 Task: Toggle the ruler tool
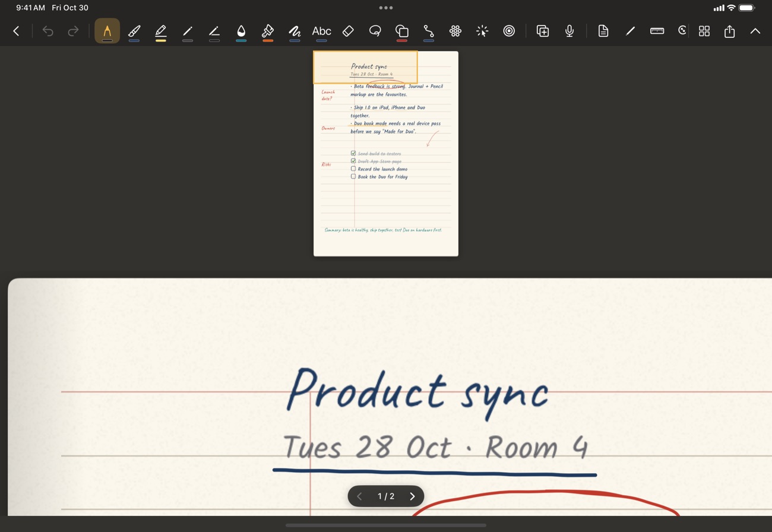[657, 31]
